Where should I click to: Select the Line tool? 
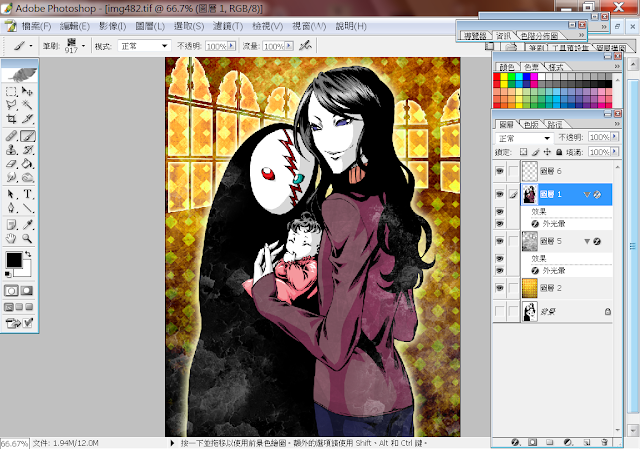coord(27,208)
